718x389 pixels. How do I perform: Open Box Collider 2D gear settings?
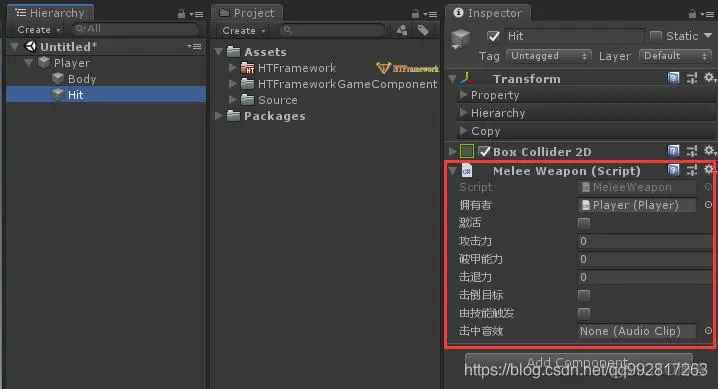(709, 150)
